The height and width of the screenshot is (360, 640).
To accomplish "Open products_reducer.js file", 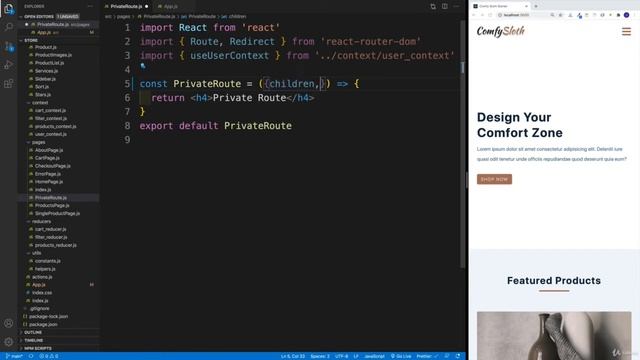I will point(56,245).
